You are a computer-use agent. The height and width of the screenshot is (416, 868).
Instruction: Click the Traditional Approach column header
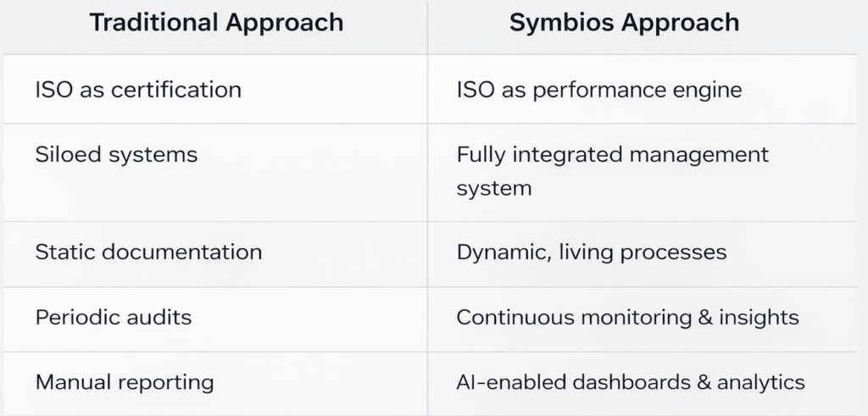click(216, 23)
